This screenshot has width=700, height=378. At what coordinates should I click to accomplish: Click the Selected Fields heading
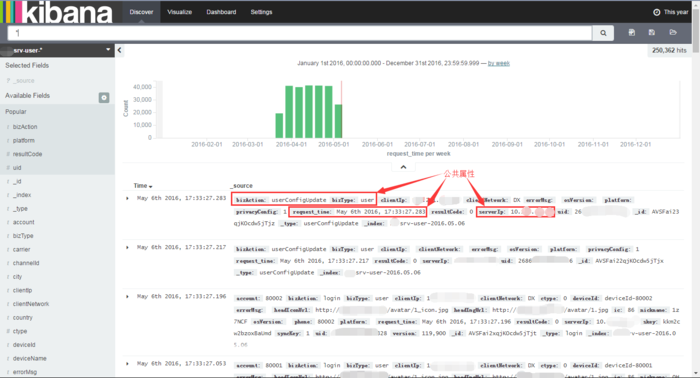pyautogui.click(x=27, y=65)
